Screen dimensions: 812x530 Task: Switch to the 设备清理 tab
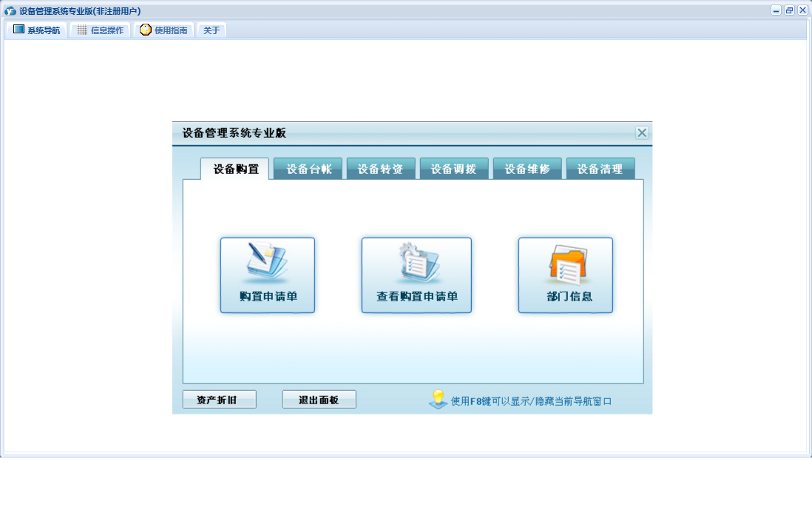[x=600, y=169]
